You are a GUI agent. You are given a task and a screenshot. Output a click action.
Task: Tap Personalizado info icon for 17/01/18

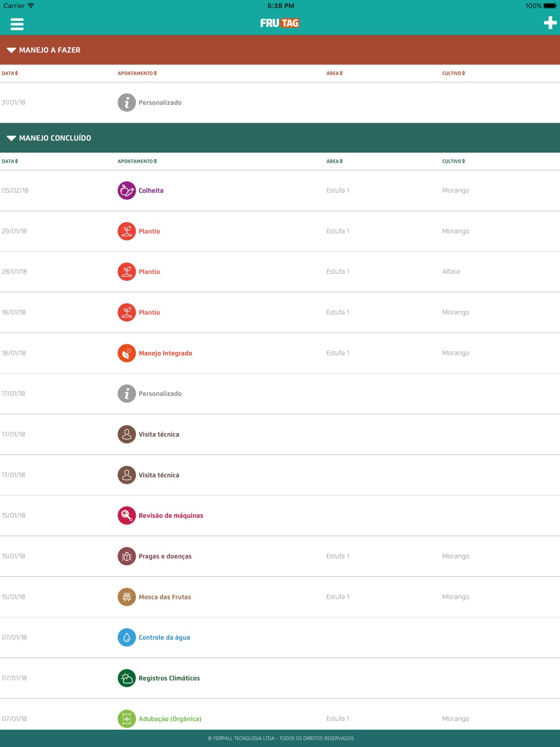coord(127,394)
